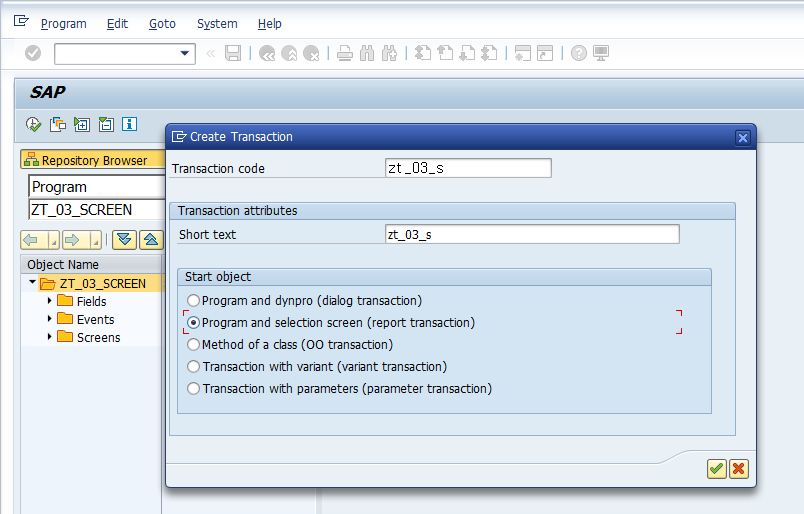This screenshot has width=804, height=514.
Task: Click the Generate Shortcut icon
Action: coord(545,53)
